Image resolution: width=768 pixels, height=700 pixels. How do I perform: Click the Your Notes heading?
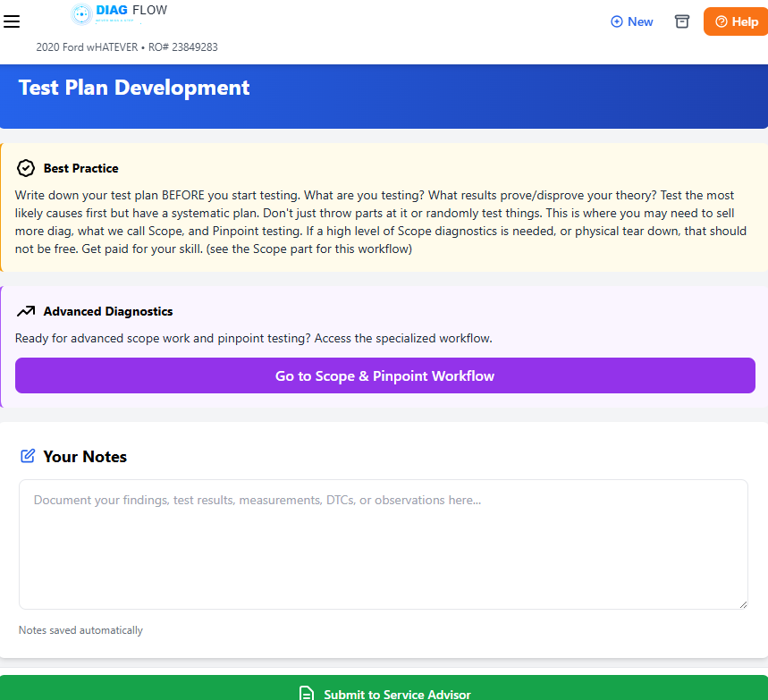tap(85, 456)
